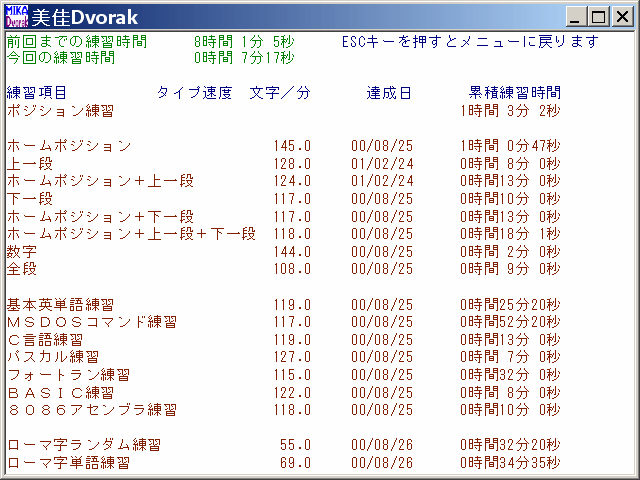Viewport: 640px width, 480px height.
Task: Select the 上一段 practice entry
Action: pyautogui.click(x=30, y=163)
